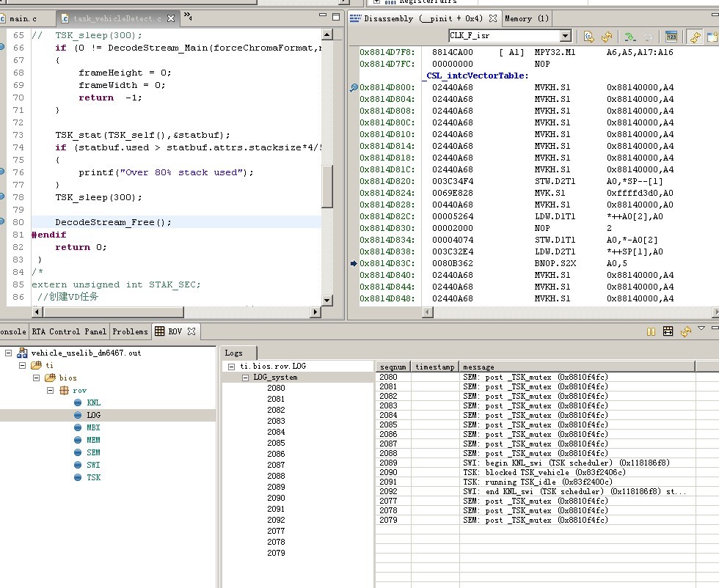Close the task_vehicleDetect.c tab
719x588 pixels.
(x=171, y=18)
